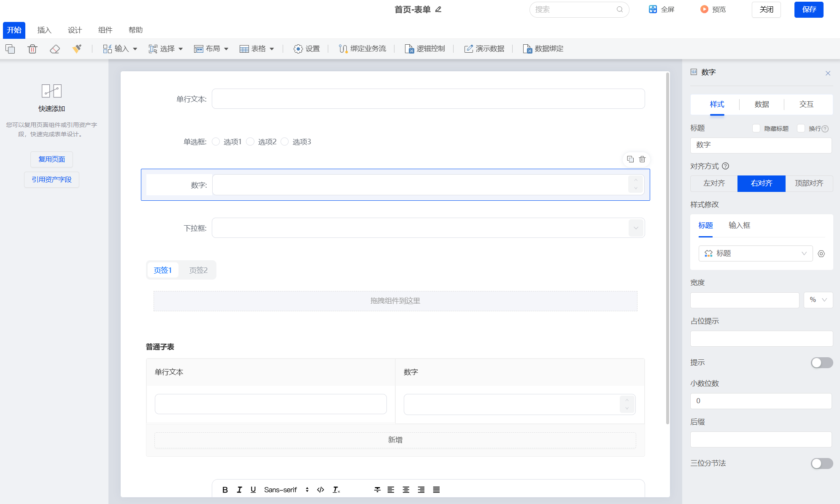
Task: Choose 顶部对齐 alignment
Action: pos(809,183)
